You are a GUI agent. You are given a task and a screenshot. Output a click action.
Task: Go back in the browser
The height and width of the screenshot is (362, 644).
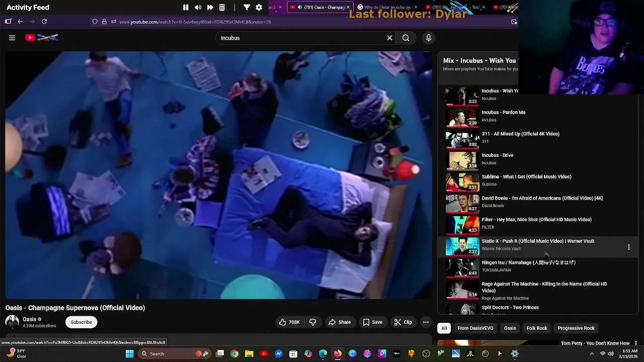pyautogui.click(x=20, y=22)
